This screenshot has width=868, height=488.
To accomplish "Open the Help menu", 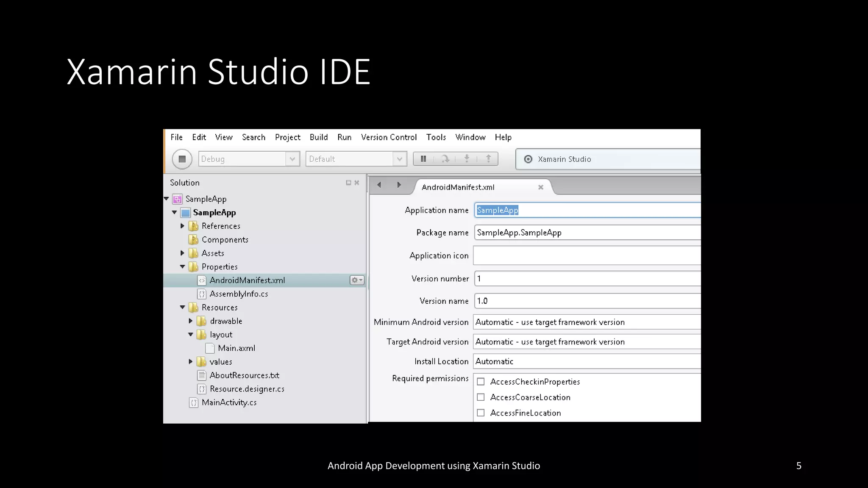I will click(504, 137).
